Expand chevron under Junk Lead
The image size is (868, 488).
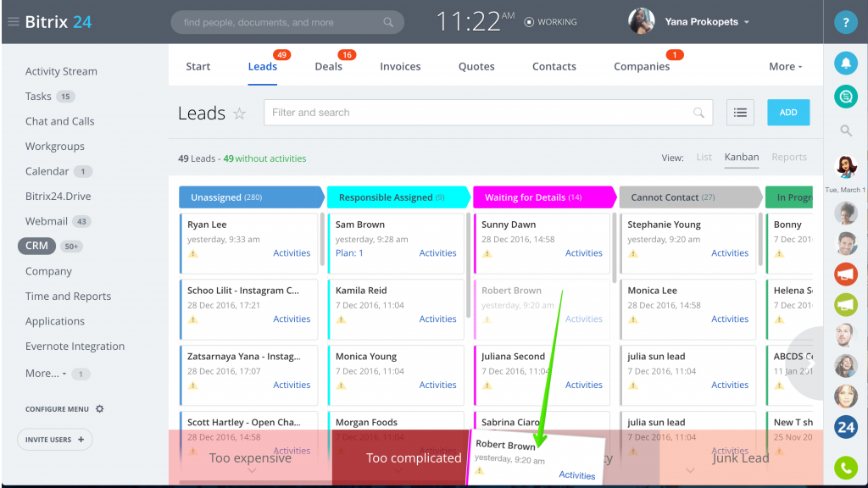coord(690,471)
